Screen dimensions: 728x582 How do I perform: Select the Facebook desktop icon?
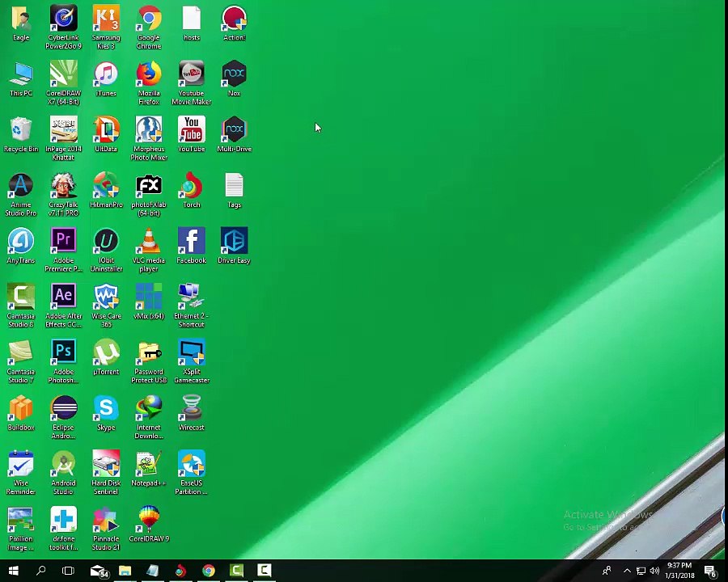(x=191, y=242)
